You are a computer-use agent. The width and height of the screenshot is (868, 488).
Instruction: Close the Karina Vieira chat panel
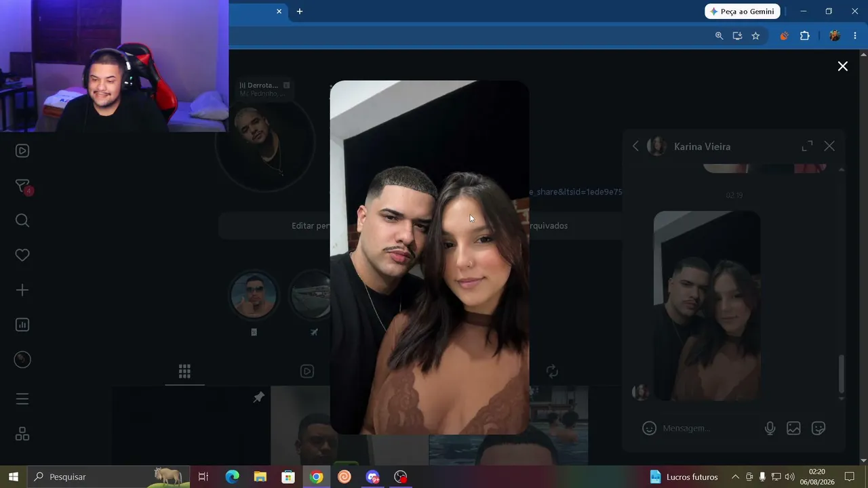pyautogui.click(x=829, y=146)
